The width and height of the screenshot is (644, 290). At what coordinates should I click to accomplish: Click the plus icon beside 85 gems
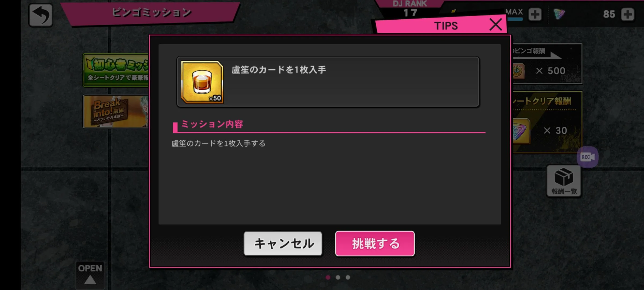coord(627,14)
